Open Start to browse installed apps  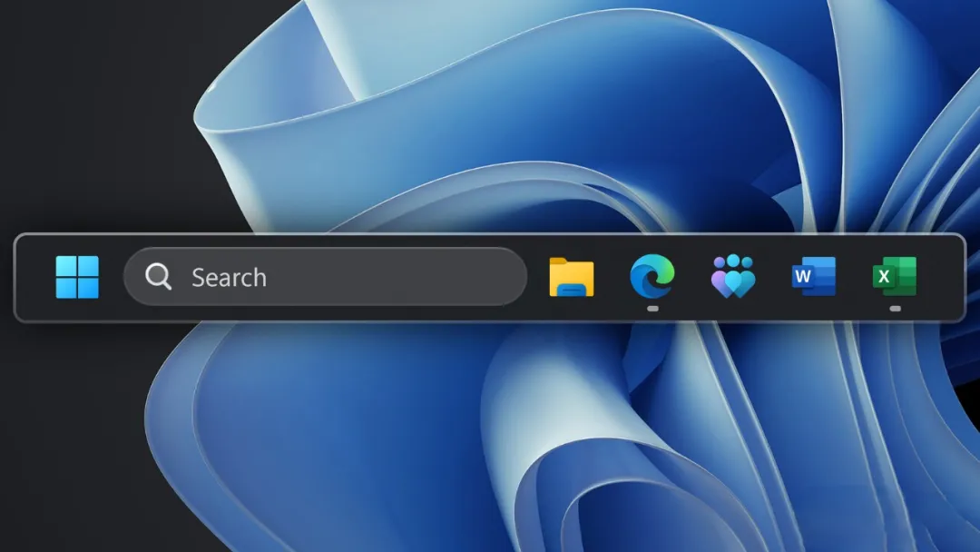point(76,276)
